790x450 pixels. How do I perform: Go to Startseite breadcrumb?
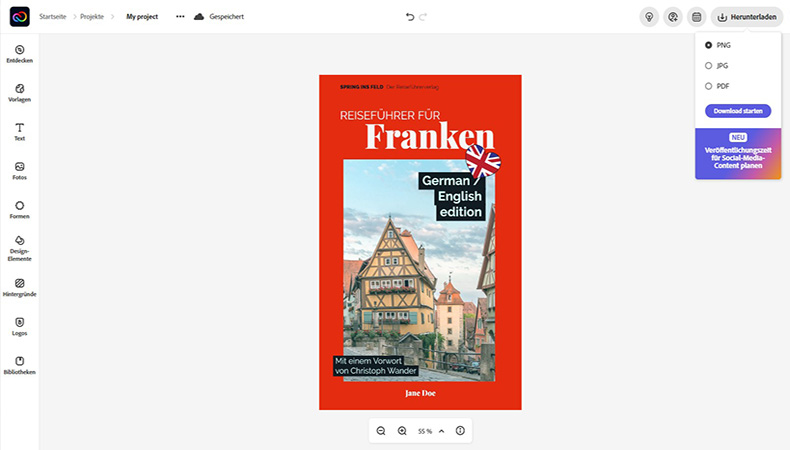pyautogui.click(x=52, y=17)
